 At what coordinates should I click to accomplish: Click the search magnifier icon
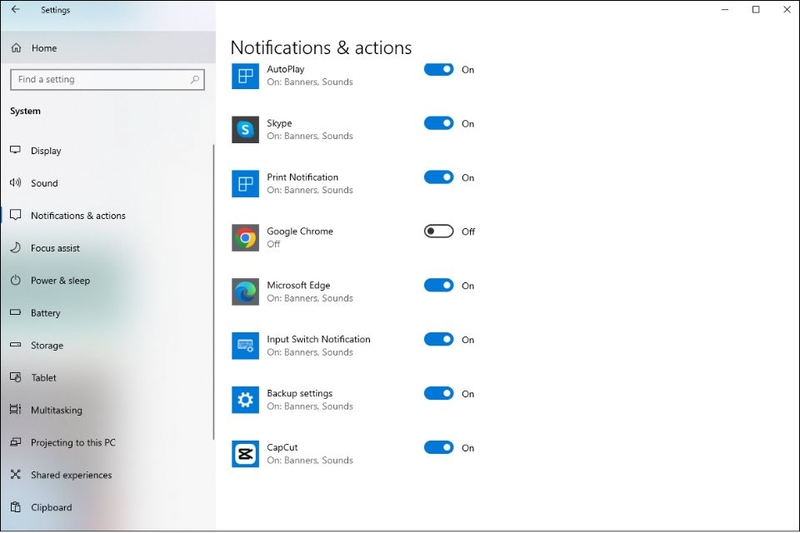195,80
